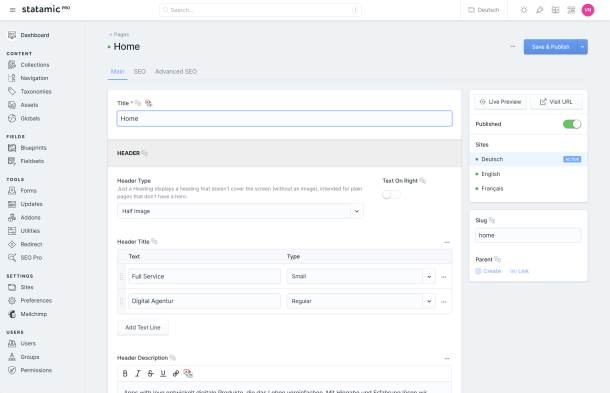This screenshot has width=610, height=393.
Task: Open Updates tool
Action: (x=25, y=204)
